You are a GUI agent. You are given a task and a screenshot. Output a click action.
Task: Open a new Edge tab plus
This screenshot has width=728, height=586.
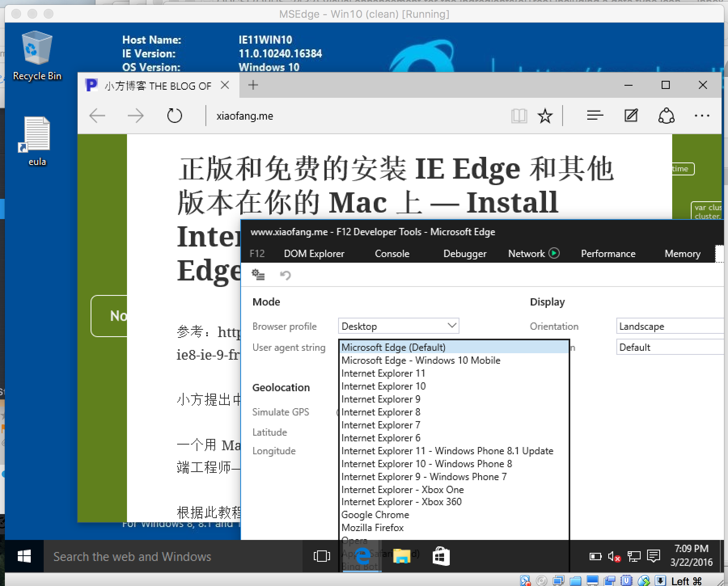click(x=253, y=85)
